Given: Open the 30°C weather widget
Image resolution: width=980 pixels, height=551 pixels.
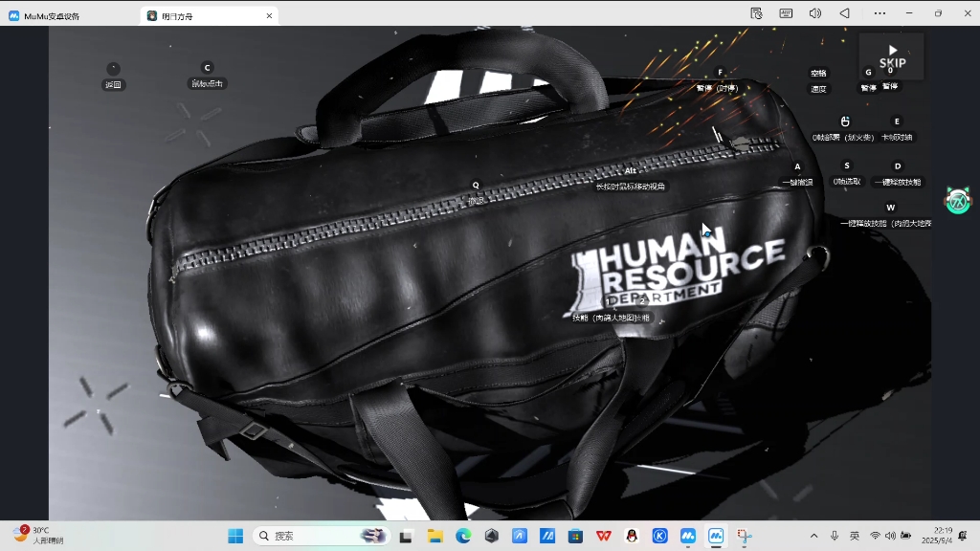Looking at the screenshot, I should tap(38, 535).
